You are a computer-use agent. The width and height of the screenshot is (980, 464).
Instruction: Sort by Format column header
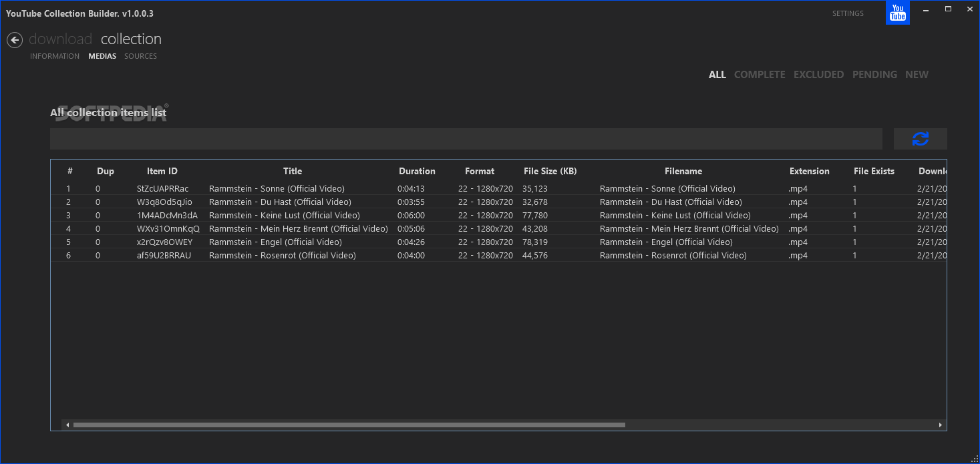[x=480, y=172]
